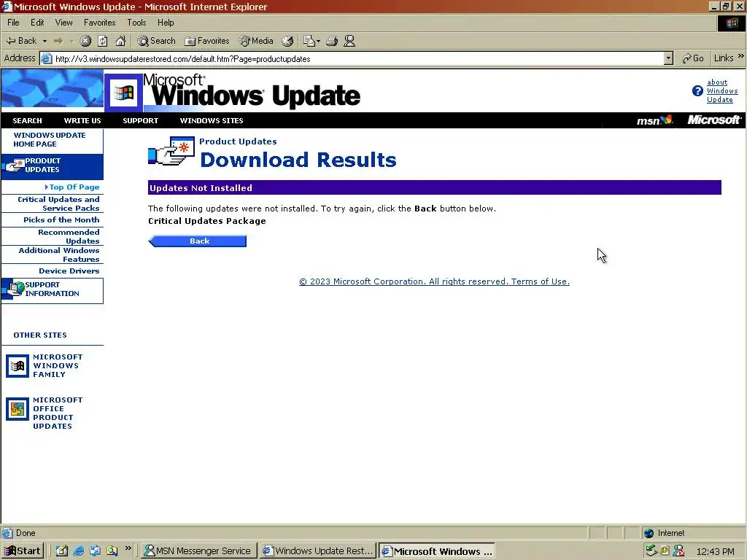Open the Search pane from the toolbar

156,41
